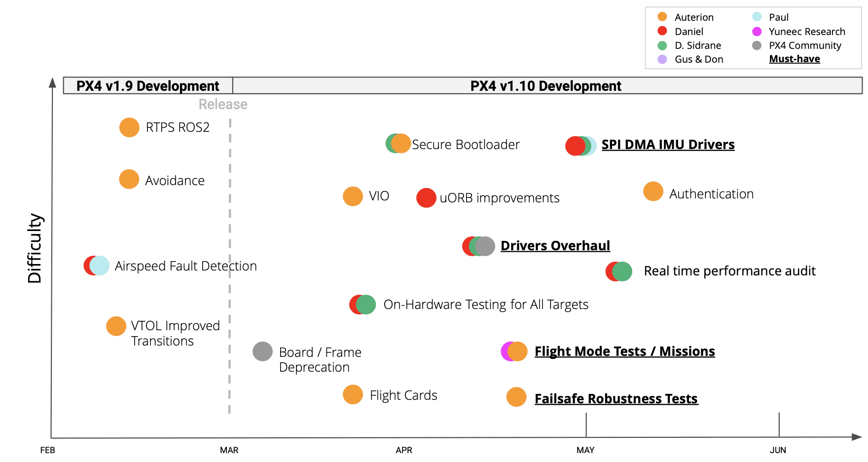Click the Release dashed line label
Screen dimensions: 868x462
(223, 105)
